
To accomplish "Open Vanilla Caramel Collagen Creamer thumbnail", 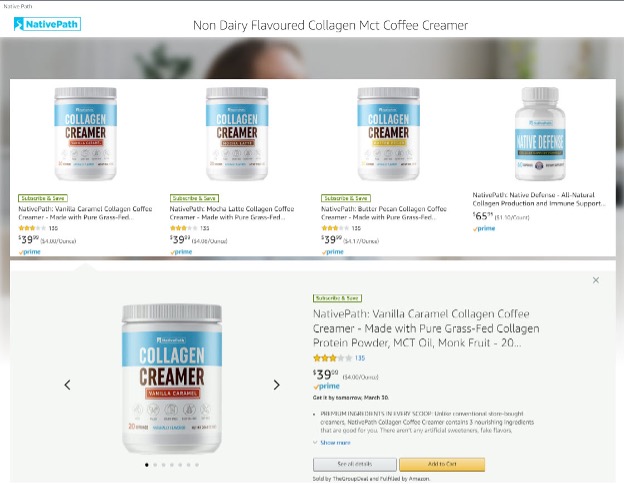I will point(86,134).
